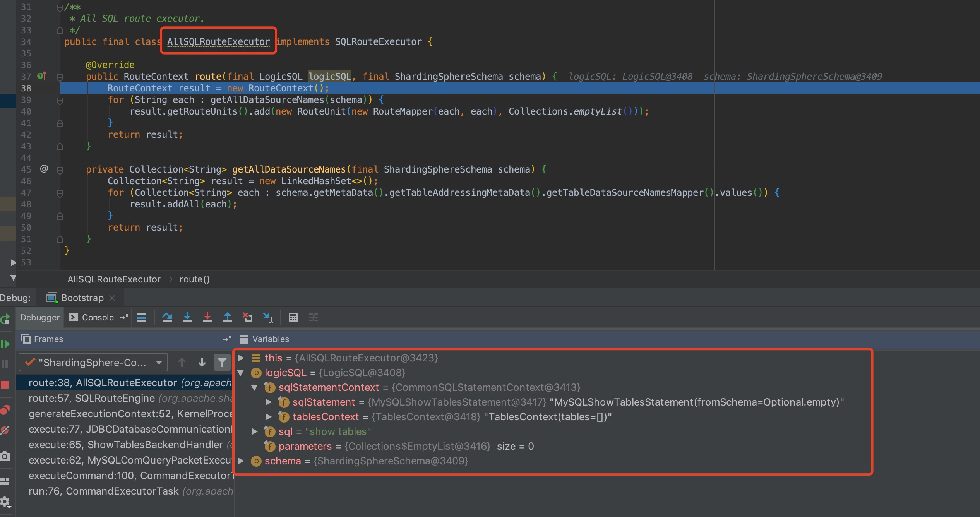The width and height of the screenshot is (980, 517).
Task: Click the Run to Cursor icon
Action: [x=268, y=317]
